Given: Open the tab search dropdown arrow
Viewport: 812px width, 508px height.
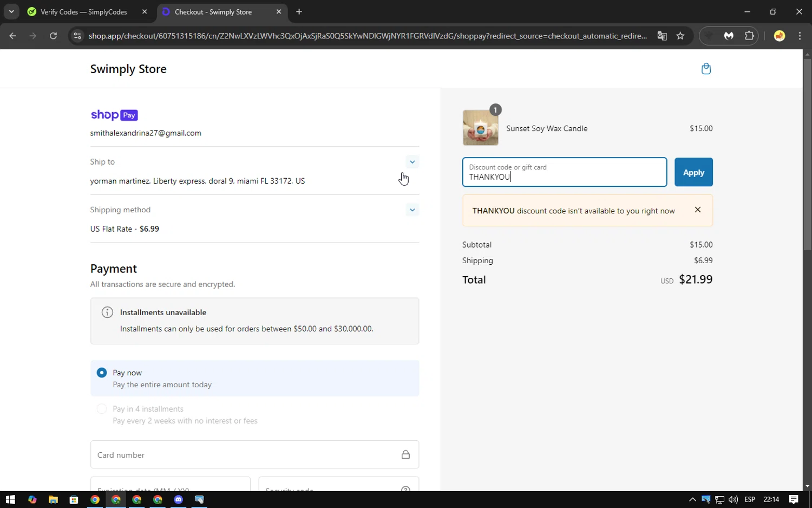Looking at the screenshot, I should pos(11,11).
